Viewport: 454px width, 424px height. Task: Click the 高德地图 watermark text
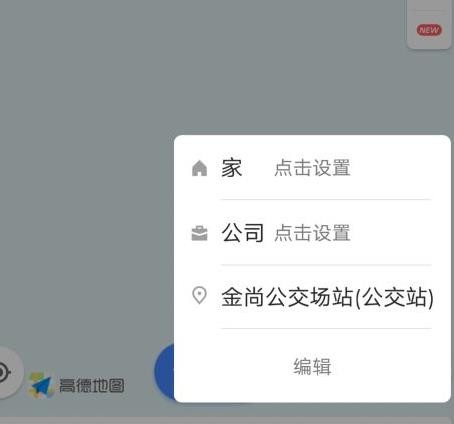tap(92, 386)
